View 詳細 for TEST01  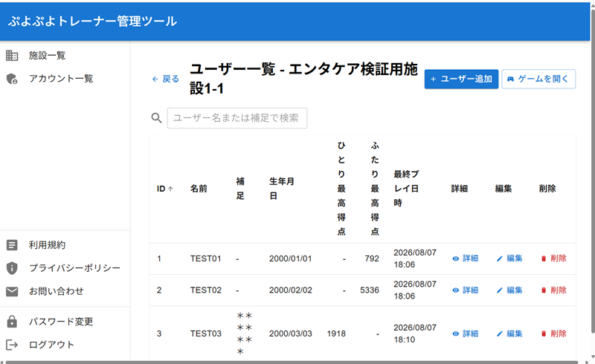coord(466,259)
